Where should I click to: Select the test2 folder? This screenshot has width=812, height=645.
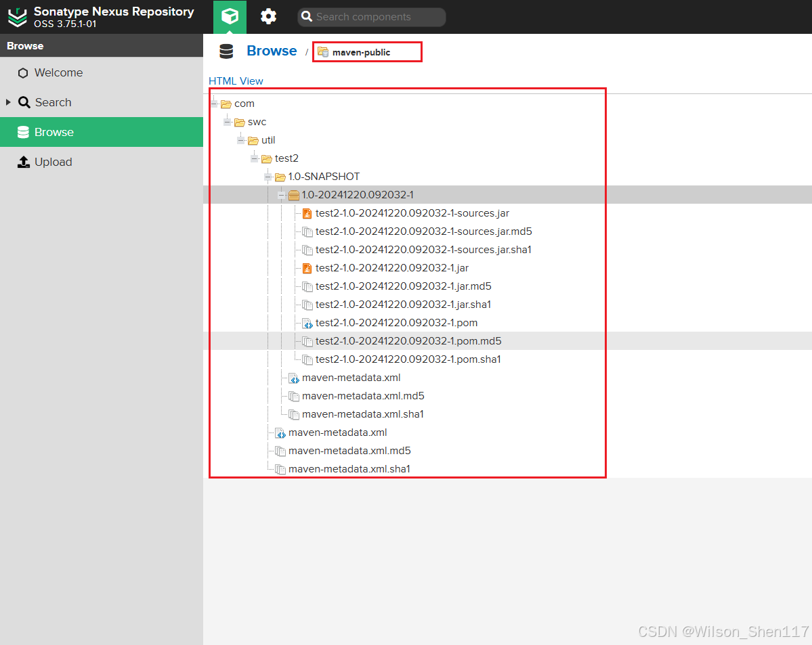pyautogui.click(x=286, y=158)
